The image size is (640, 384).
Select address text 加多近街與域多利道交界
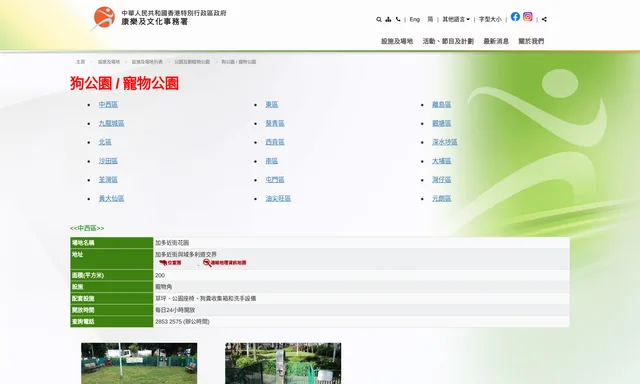[x=186, y=254]
